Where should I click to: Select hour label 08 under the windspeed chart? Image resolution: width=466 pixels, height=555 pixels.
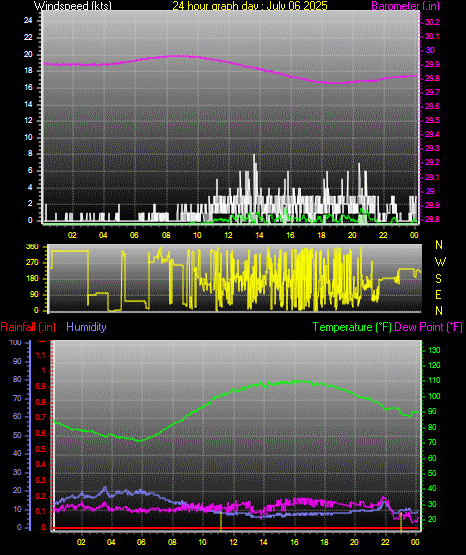click(166, 235)
